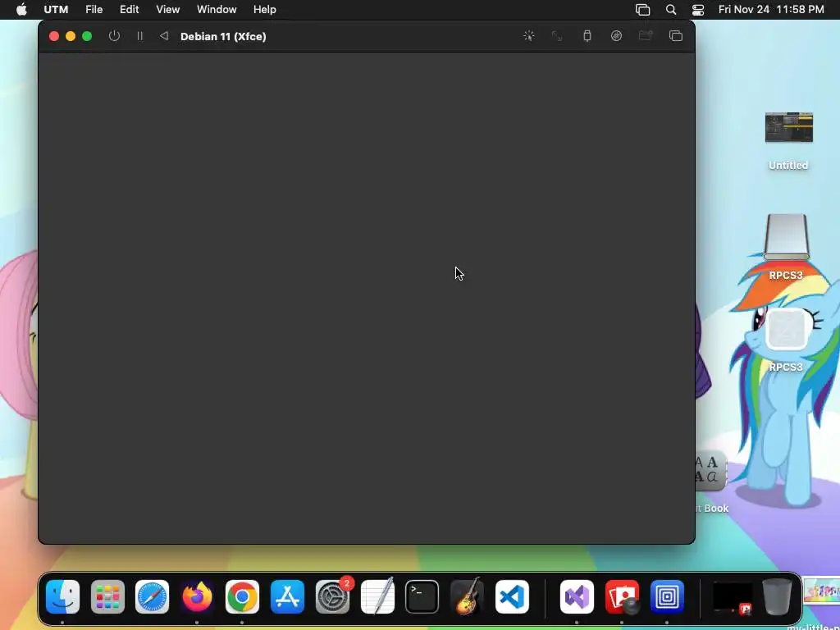The height and width of the screenshot is (630, 840).
Task: Close the UTM window with the red button
Action: coord(54,36)
